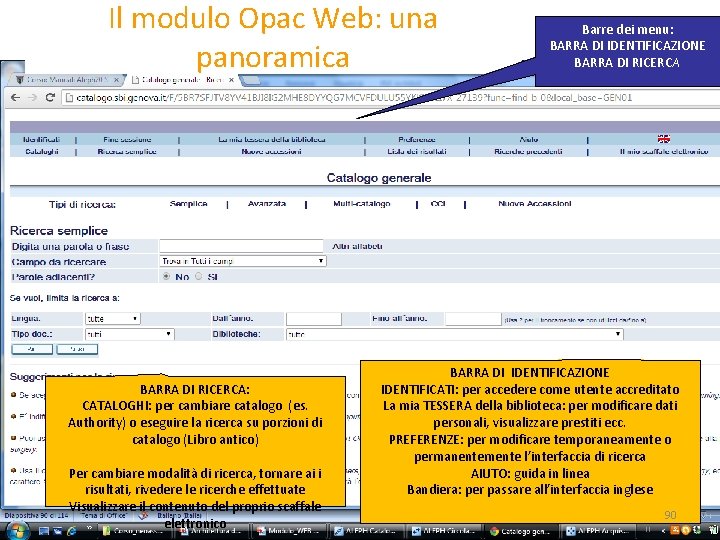Viewport: 720px width, 540px height.
Task: Open Aiuto help link
Action: click(x=529, y=139)
